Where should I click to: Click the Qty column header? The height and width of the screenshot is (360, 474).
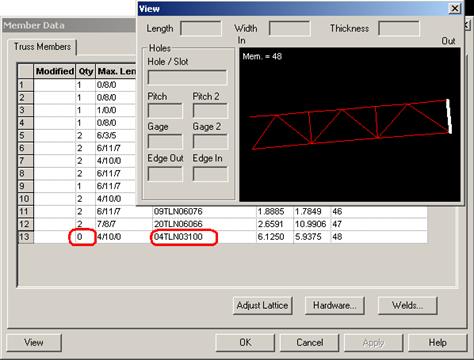(86, 71)
